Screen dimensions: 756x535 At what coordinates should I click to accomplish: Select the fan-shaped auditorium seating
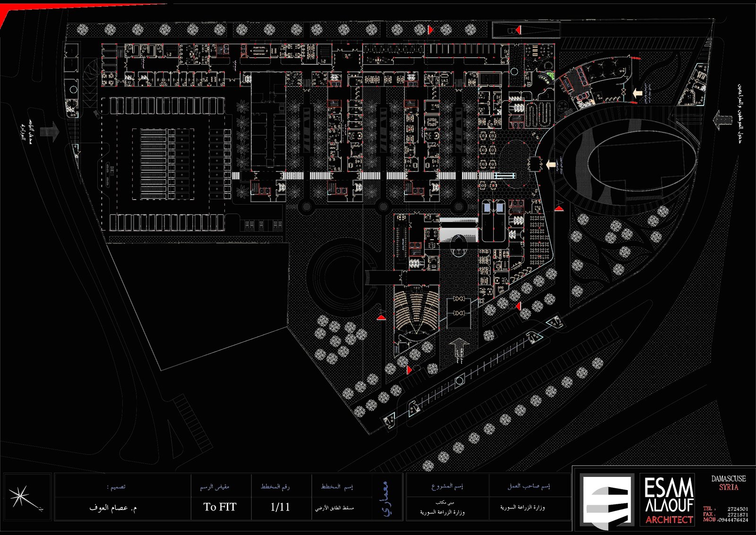tap(416, 310)
